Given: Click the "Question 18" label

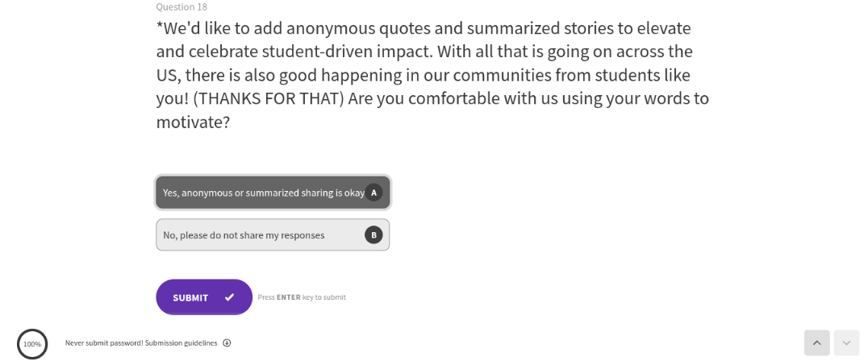Looking at the screenshot, I should 182,7.
